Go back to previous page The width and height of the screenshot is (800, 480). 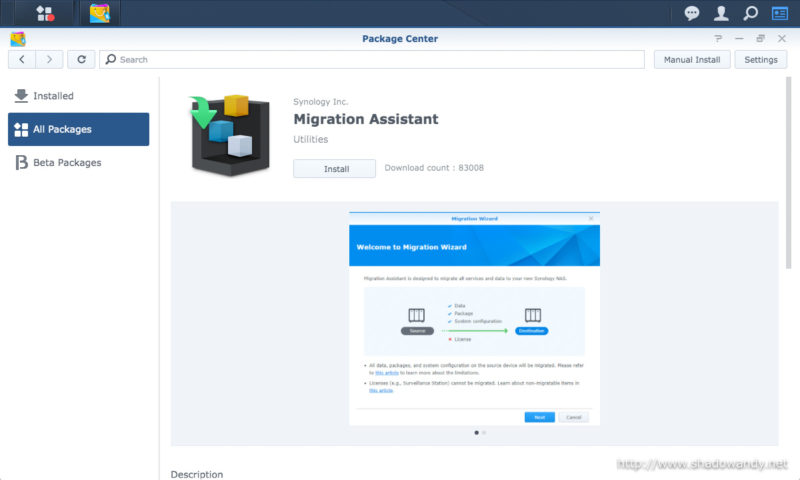click(22, 60)
